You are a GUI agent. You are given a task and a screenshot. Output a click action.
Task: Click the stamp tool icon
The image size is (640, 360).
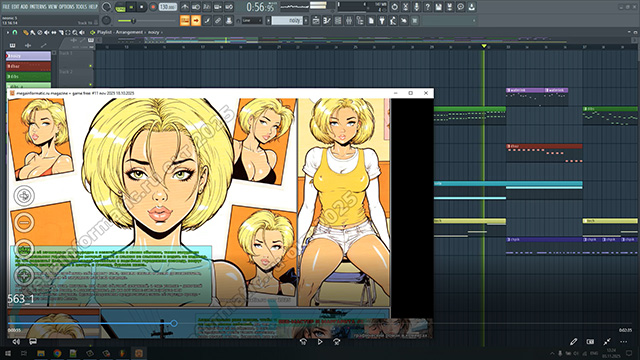[x=229, y=20]
